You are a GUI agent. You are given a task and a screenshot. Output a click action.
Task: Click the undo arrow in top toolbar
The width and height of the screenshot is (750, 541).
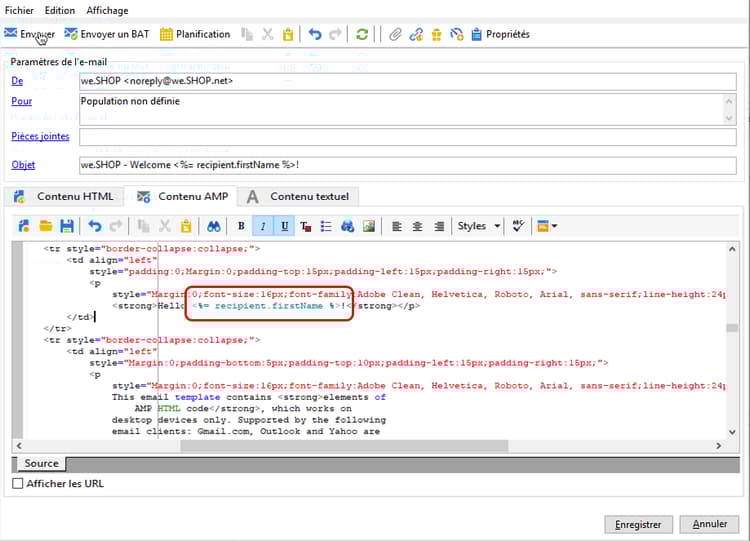click(315, 34)
